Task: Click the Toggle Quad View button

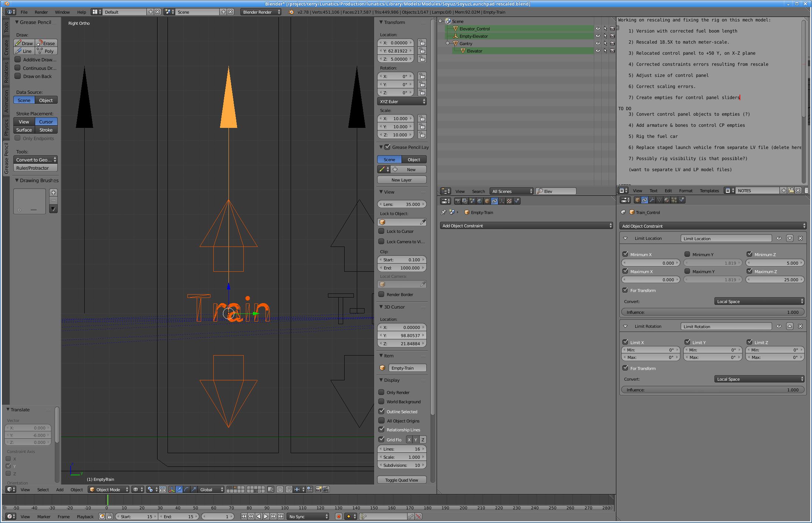Action: [402, 480]
